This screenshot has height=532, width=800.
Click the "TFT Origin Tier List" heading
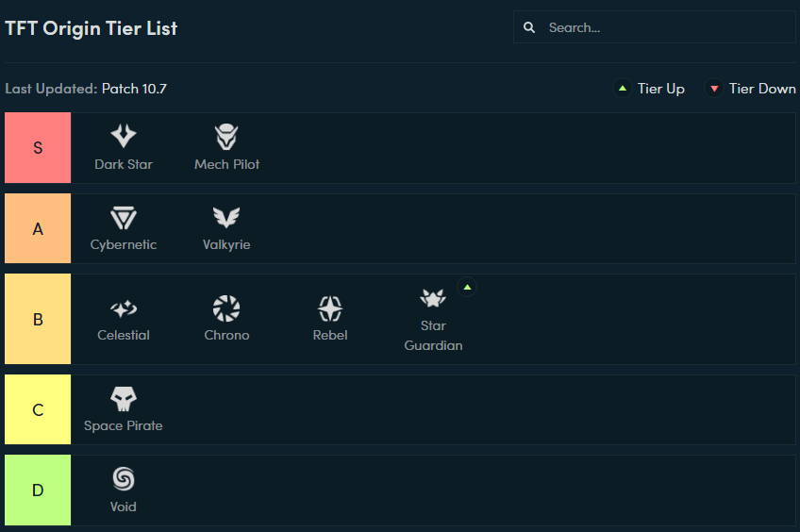(92, 28)
